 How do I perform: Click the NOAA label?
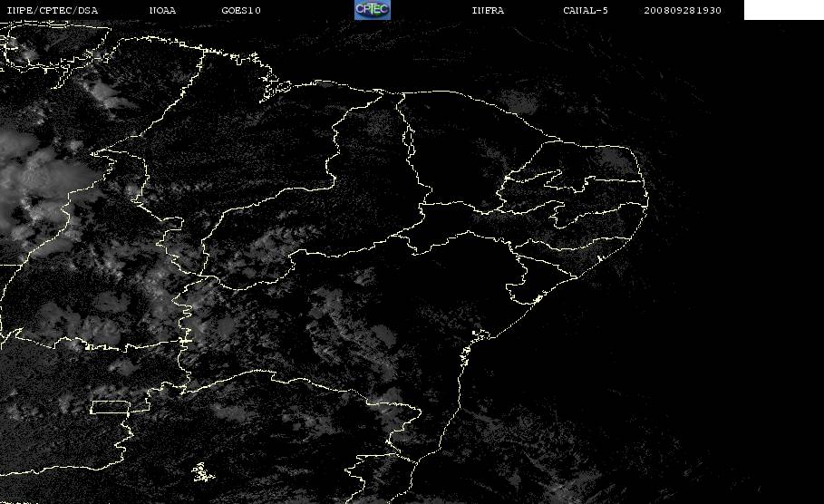tap(162, 10)
